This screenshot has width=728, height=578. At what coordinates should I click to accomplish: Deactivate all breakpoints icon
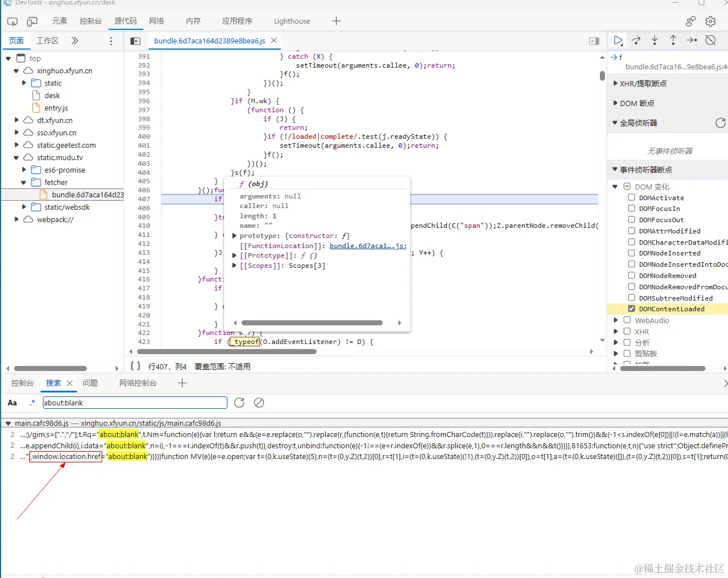coord(711,40)
